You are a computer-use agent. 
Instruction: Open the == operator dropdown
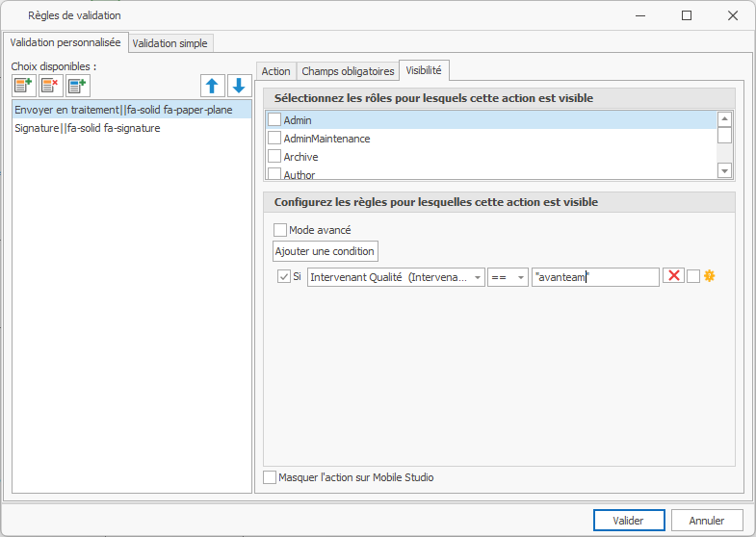(521, 277)
